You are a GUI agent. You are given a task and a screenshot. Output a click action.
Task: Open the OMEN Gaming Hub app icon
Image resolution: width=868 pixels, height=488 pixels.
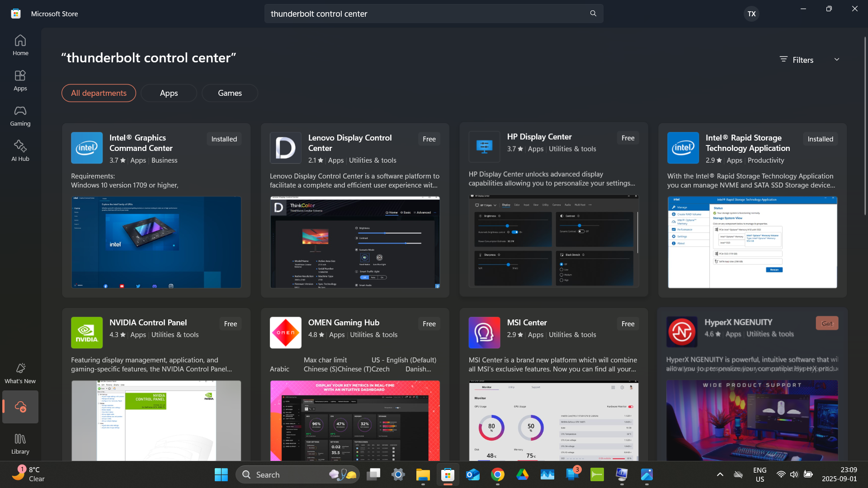point(286,333)
